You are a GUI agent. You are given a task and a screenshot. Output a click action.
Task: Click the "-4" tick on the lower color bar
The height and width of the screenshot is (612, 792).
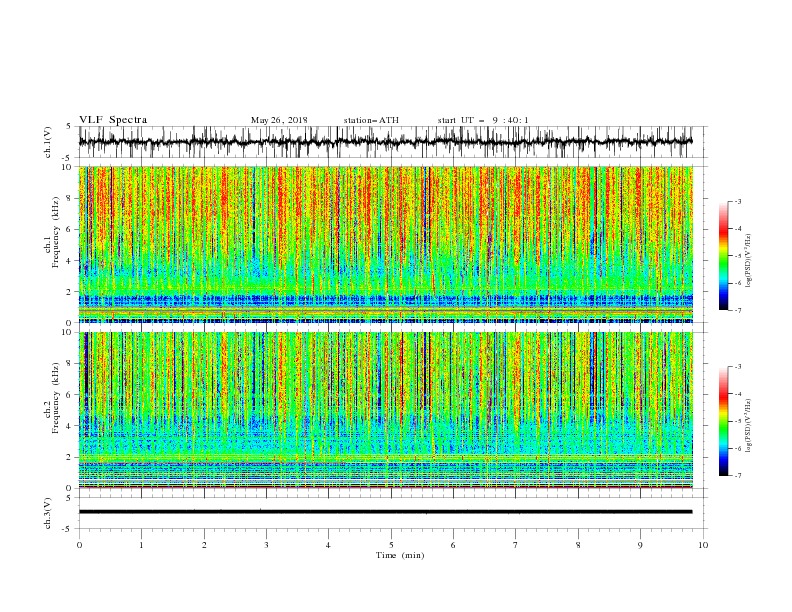tap(737, 394)
